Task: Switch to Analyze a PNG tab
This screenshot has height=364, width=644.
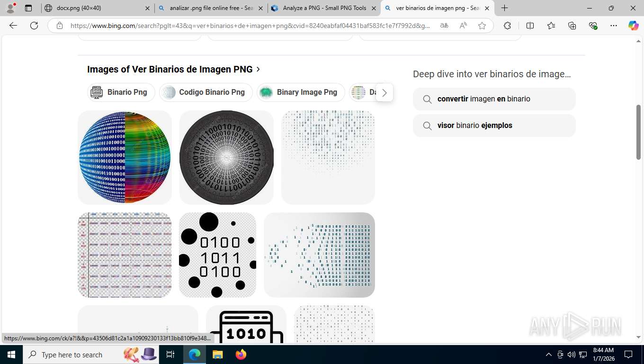Action: click(x=324, y=8)
